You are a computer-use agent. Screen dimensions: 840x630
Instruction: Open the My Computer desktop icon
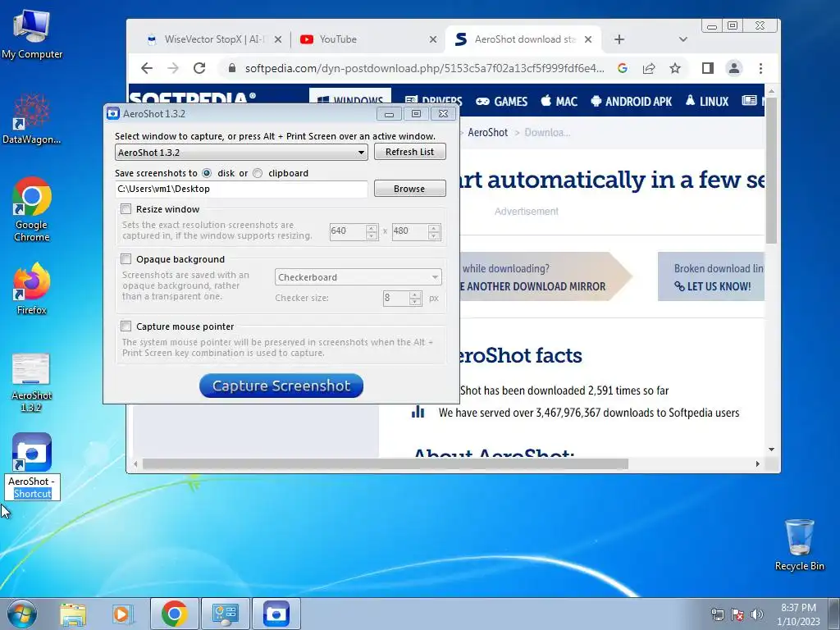click(32, 34)
